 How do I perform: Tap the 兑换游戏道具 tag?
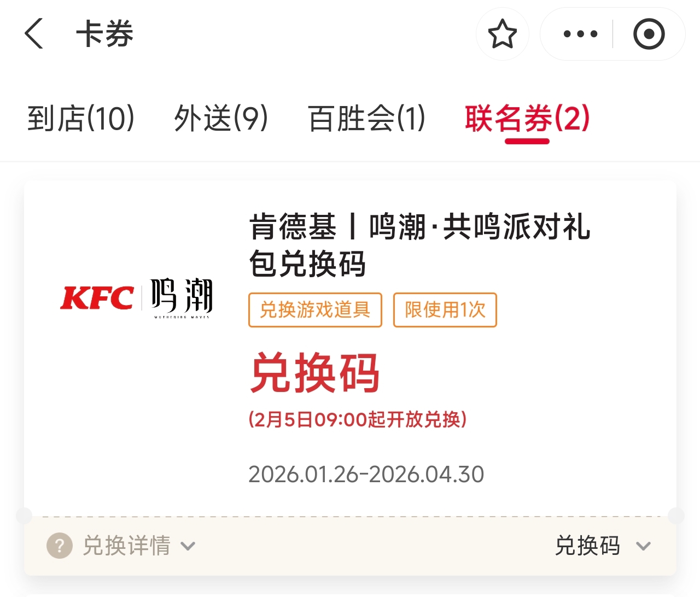(315, 310)
